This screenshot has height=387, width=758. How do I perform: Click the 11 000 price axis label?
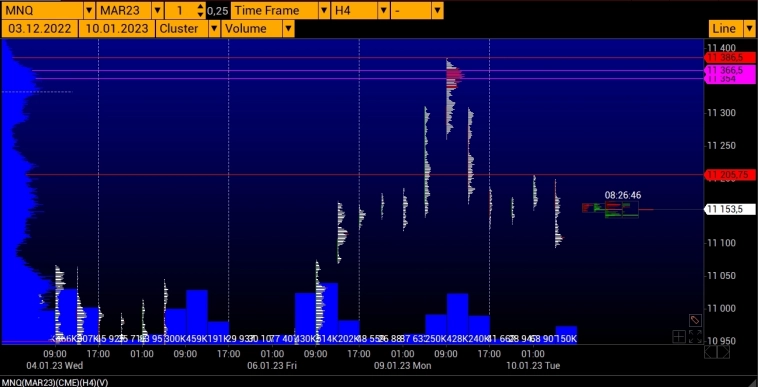[722, 308]
